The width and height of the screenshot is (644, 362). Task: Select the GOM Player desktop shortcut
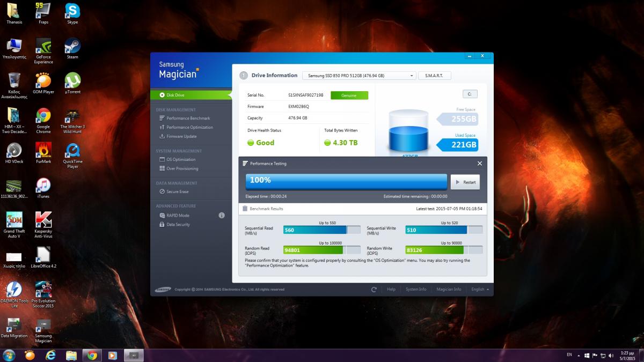pyautogui.click(x=43, y=83)
